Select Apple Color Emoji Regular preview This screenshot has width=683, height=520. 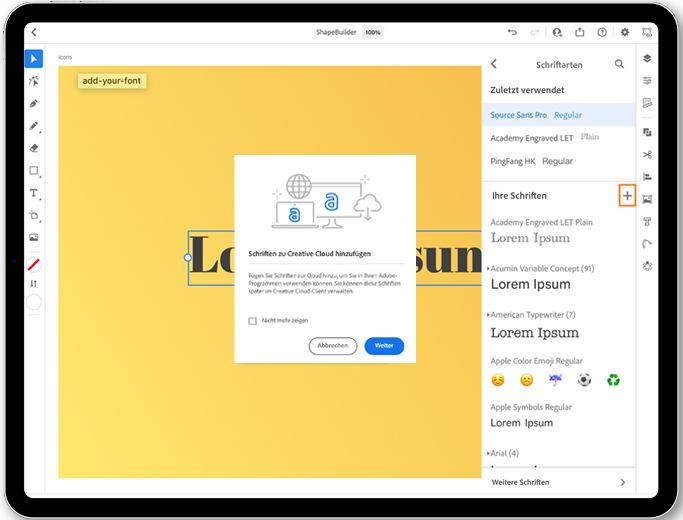(555, 380)
